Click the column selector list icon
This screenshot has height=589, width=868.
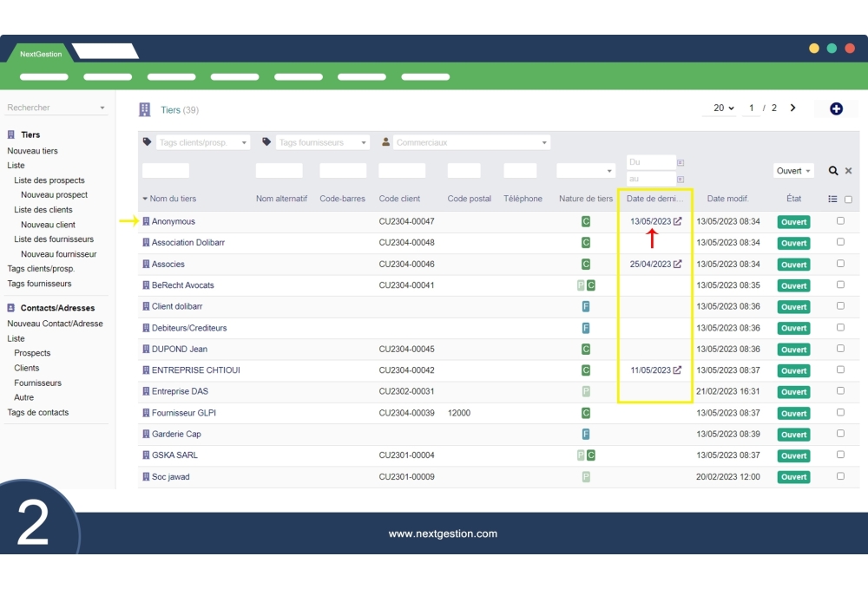[x=832, y=199]
